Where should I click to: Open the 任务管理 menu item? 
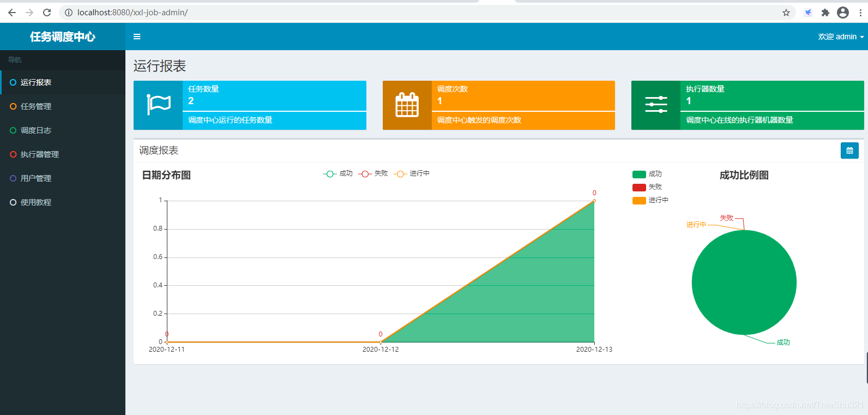[x=63, y=106]
